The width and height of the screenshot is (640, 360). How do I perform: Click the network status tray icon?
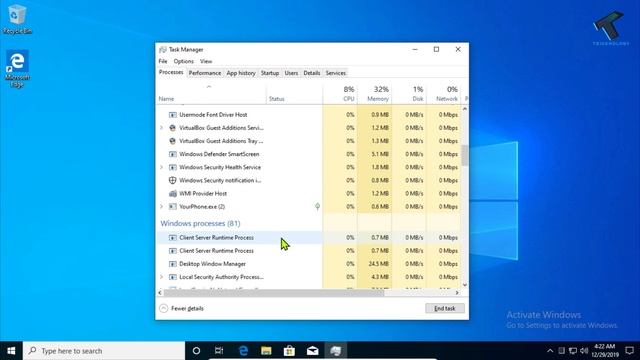pos(573,351)
